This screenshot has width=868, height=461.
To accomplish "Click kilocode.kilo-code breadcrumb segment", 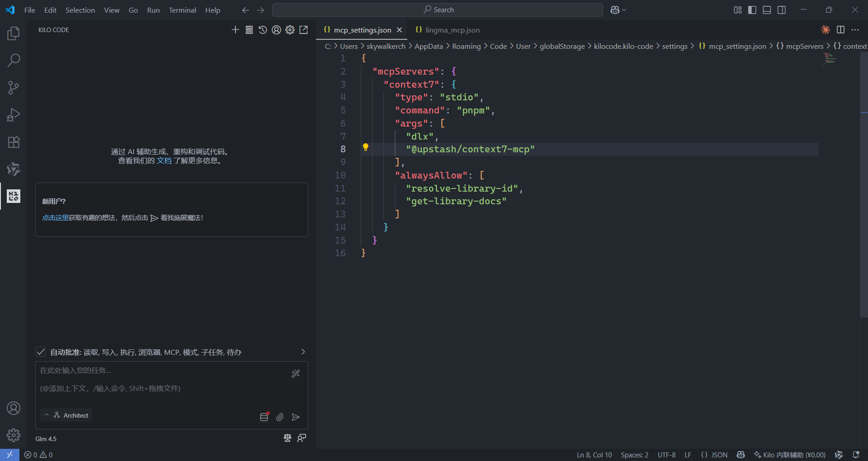I will [623, 46].
